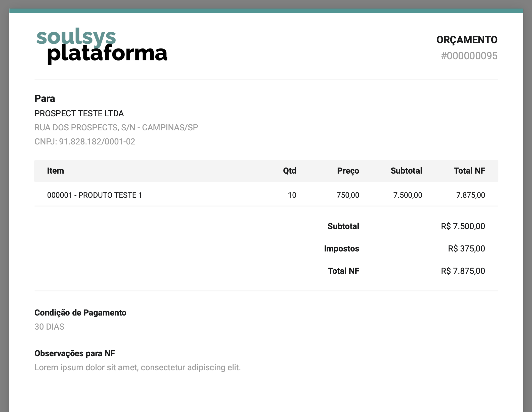Click the soulsys plataforma logo
Image resolution: width=532 pixels, height=412 pixels.
tap(102, 46)
